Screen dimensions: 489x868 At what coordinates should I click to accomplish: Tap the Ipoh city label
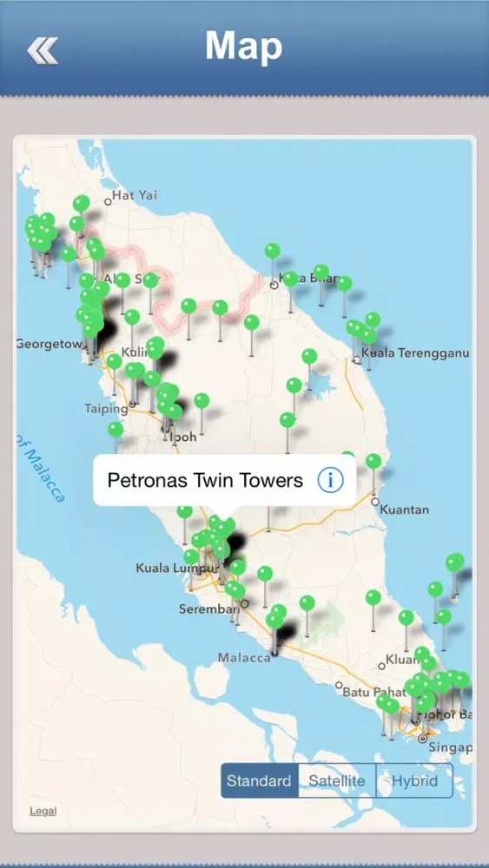(184, 437)
